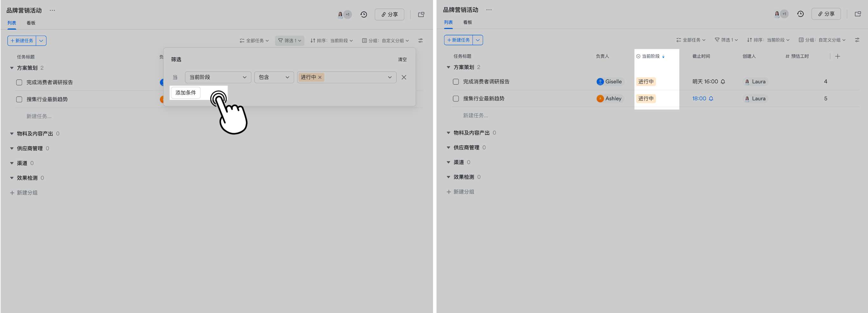Open version history via the clock icon
Image resolution: width=868 pixels, height=313 pixels.
pos(364,15)
